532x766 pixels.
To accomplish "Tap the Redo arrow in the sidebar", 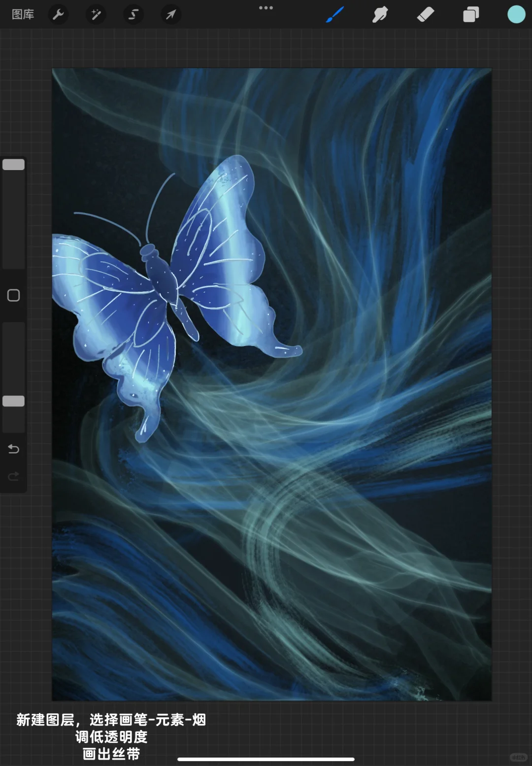I will click(13, 476).
